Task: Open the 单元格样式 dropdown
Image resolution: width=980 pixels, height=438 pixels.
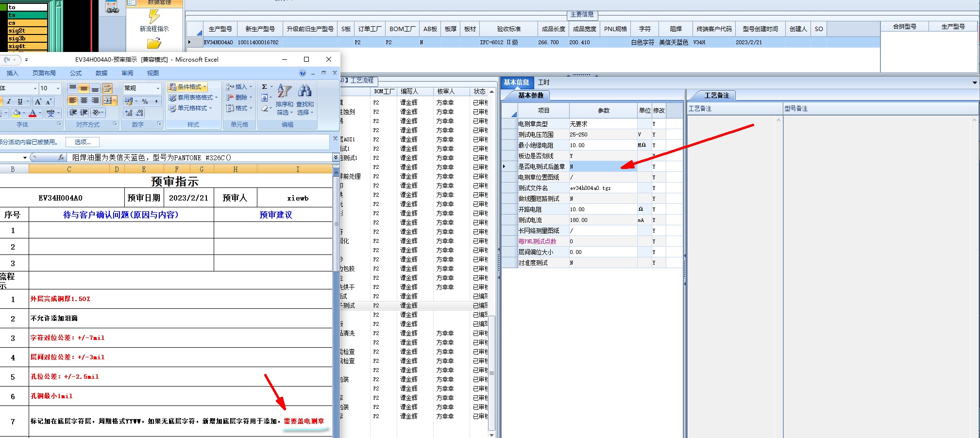Action: point(190,108)
